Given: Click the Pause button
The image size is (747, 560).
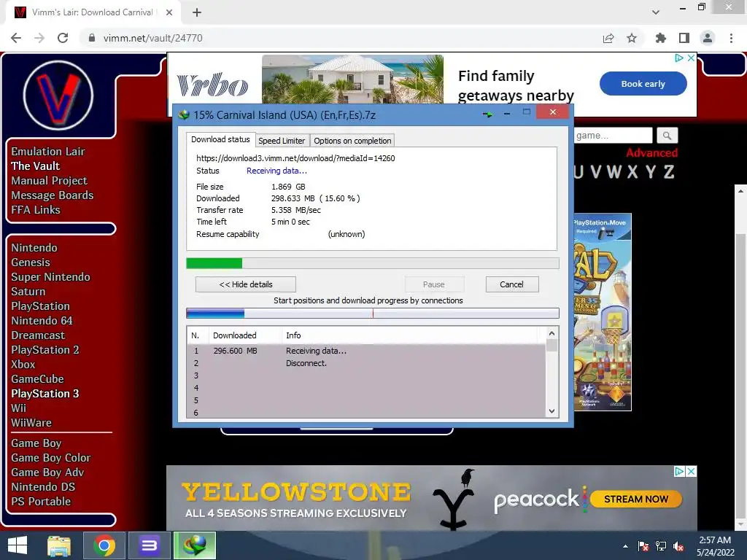Looking at the screenshot, I should point(433,284).
